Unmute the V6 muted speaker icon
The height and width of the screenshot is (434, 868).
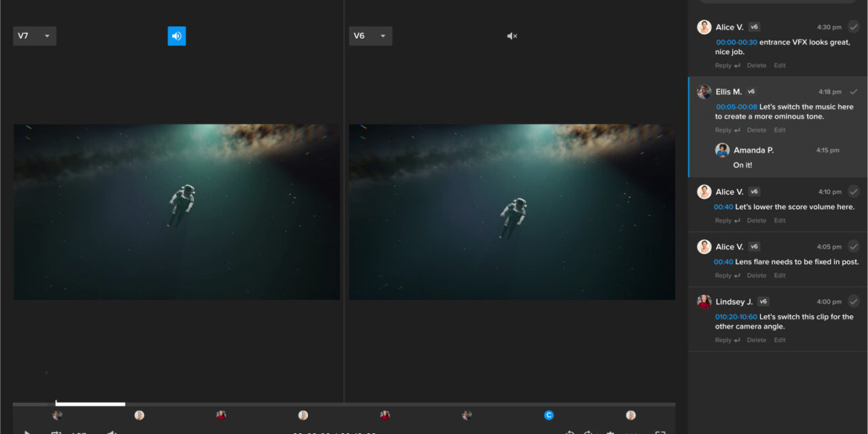coord(512,36)
